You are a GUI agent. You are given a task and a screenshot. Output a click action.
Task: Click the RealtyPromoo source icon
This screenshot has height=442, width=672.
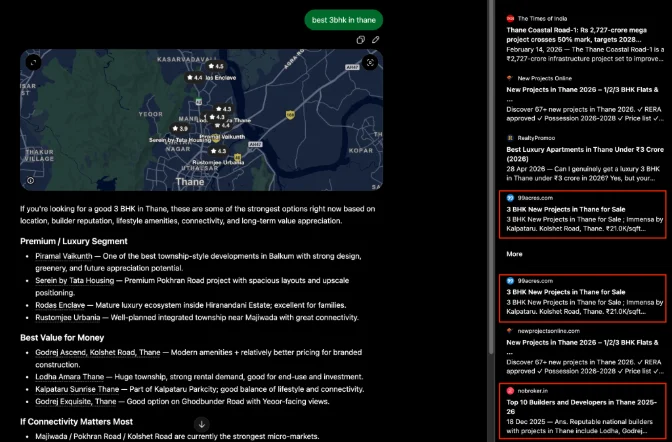[510, 138]
